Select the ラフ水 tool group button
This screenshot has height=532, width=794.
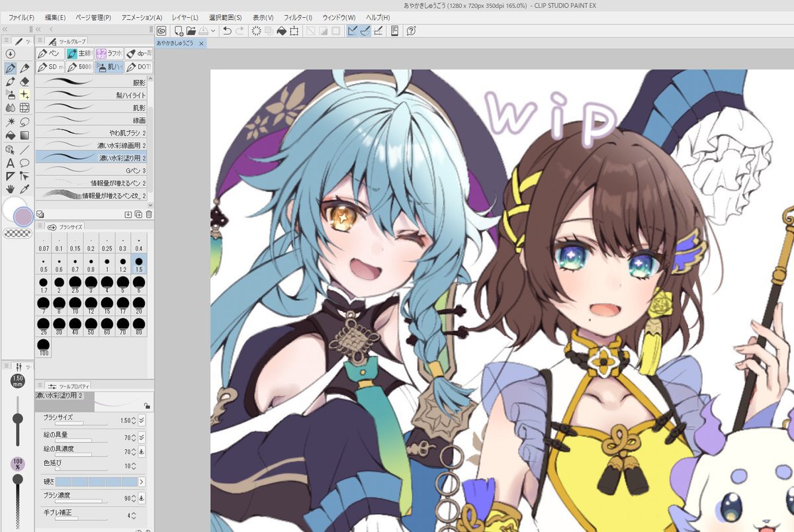click(109, 53)
